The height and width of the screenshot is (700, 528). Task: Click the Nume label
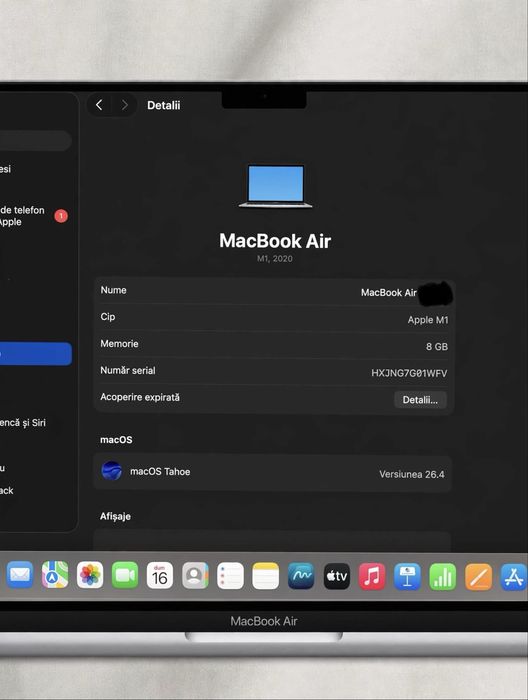113,290
